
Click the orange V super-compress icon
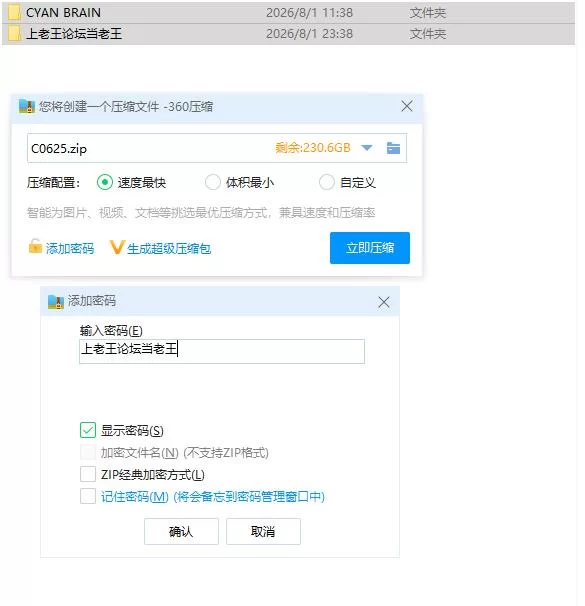tap(116, 247)
